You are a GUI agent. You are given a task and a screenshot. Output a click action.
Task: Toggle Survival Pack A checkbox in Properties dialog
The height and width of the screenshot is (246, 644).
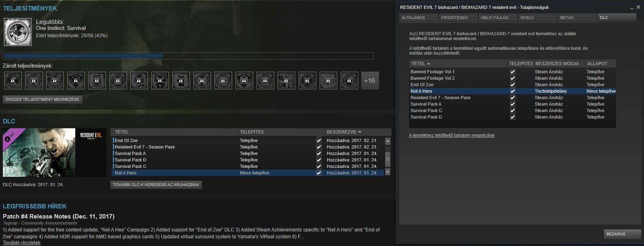(x=513, y=104)
